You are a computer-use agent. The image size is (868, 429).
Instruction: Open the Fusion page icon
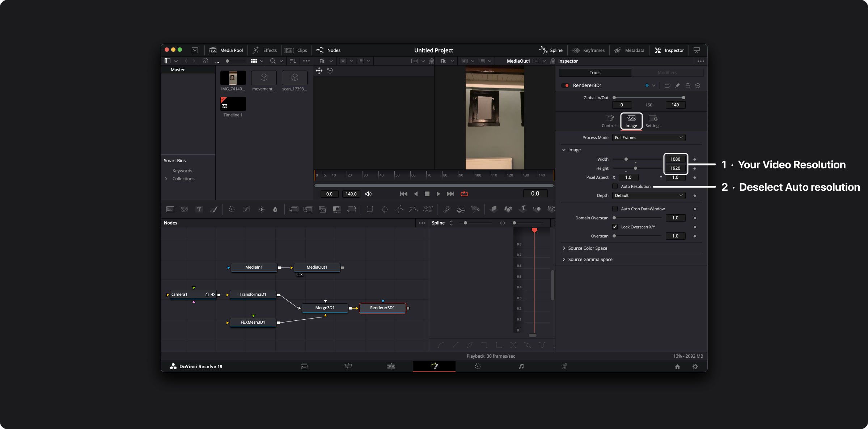click(x=434, y=366)
